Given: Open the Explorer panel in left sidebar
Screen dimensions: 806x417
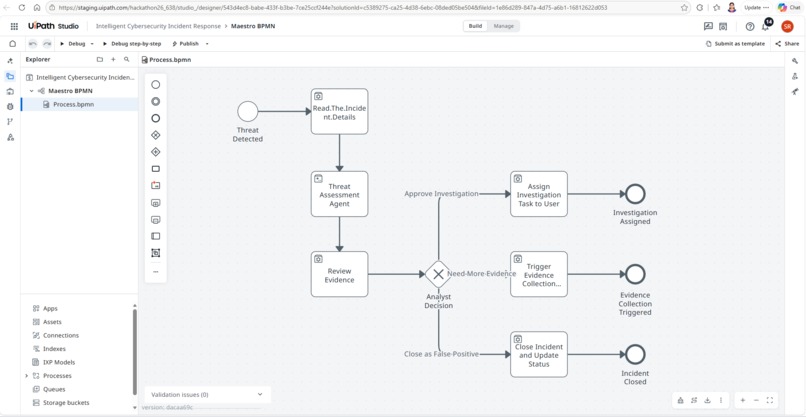Looking at the screenshot, I should [10, 76].
